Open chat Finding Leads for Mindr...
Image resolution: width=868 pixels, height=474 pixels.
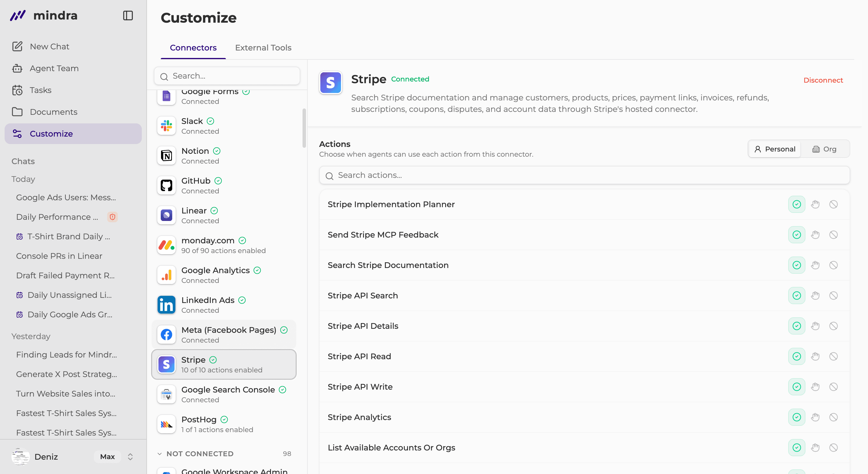[x=66, y=355]
